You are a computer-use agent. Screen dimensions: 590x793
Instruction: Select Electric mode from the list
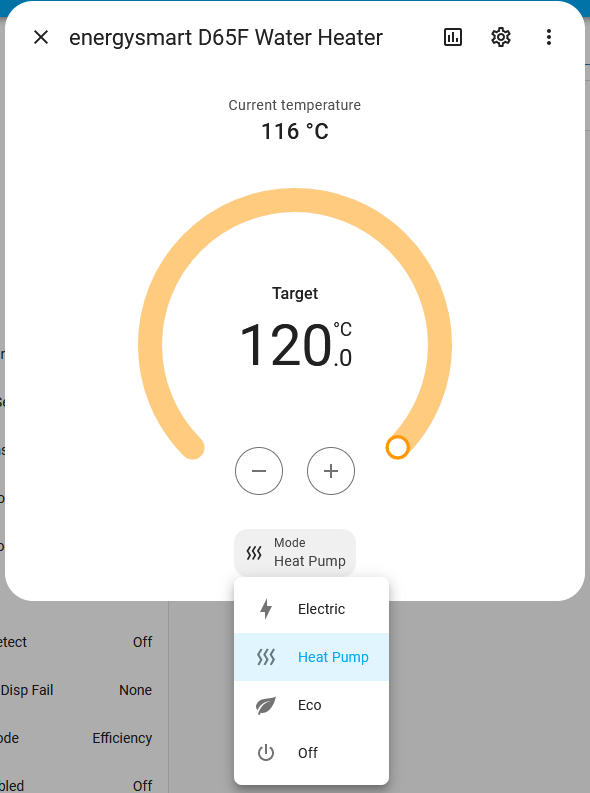[311, 609]
